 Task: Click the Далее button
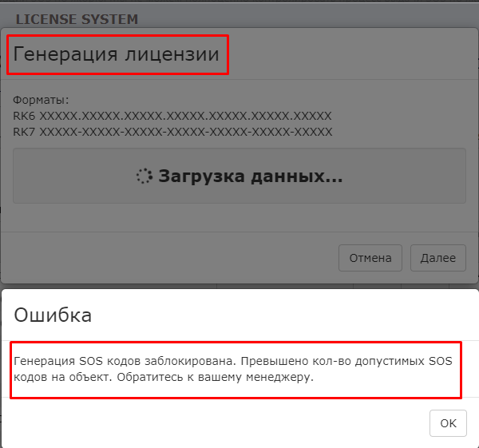coord(438,258)
